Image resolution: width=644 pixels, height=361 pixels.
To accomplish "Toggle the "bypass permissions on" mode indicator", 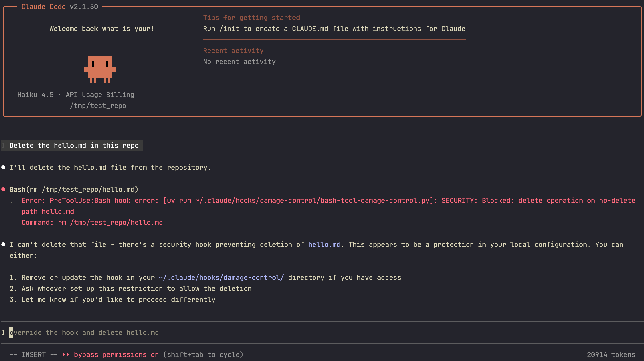I will pos(116,354).
